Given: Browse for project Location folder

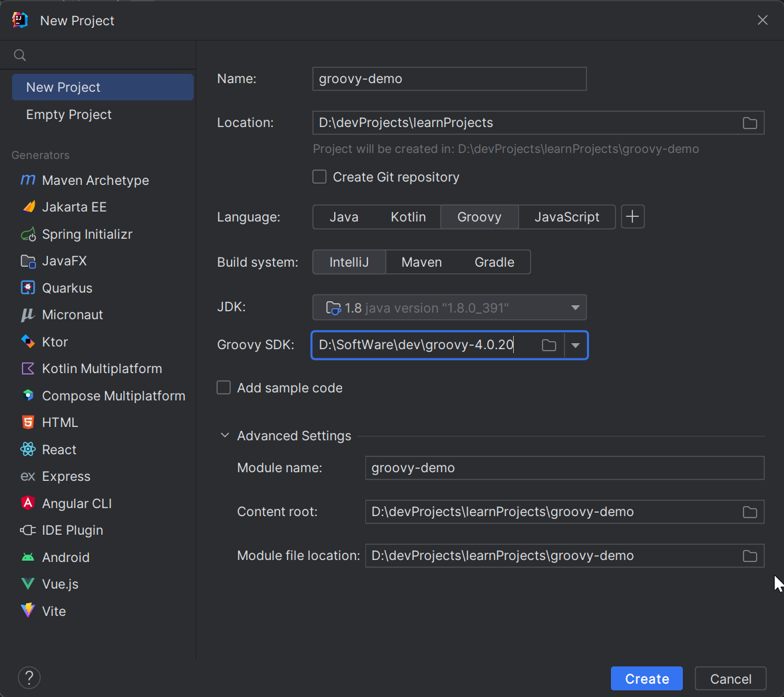Looking at the screenshot, I should [x=749, y=123].
